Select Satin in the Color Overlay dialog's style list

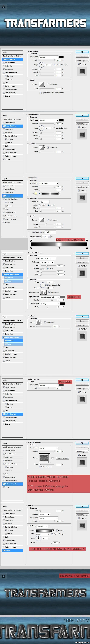[x=7, y=410]
